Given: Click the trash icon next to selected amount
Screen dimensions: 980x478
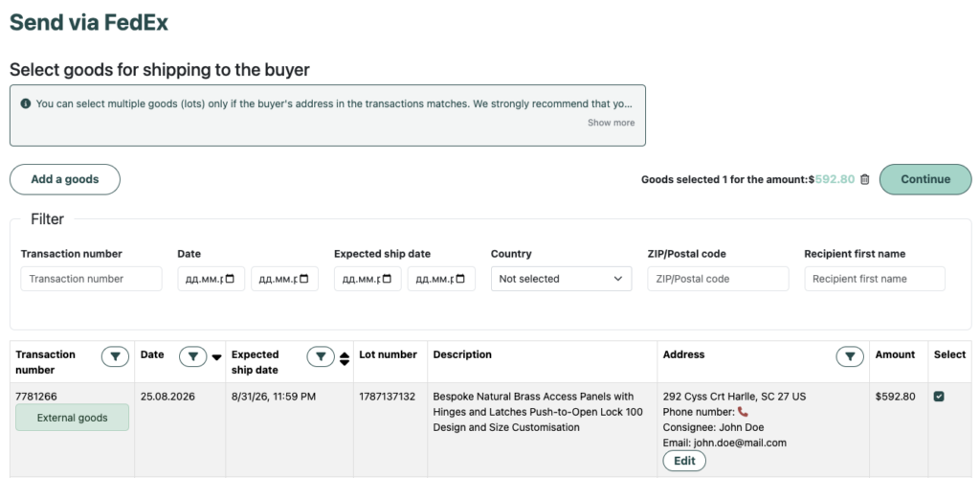Looking at the screenshot, I should click(865, 179).
